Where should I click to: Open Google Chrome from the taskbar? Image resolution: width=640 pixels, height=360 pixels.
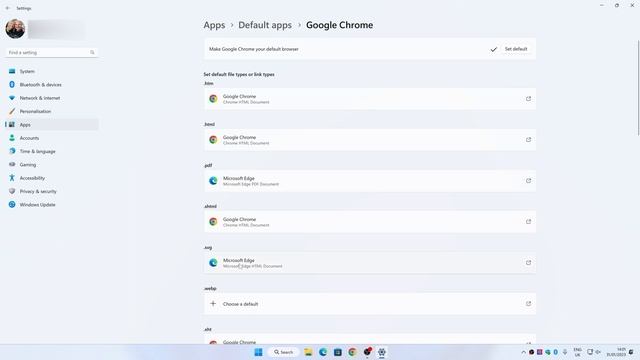(x=352, y=352)
